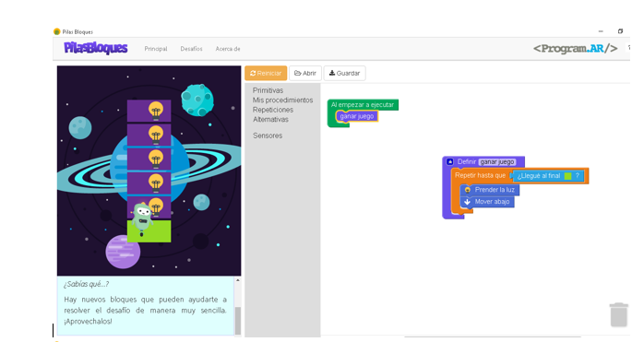Open the Principal menu item
The width and height of the screenshot is (644, 342).
tap(156, 49)
